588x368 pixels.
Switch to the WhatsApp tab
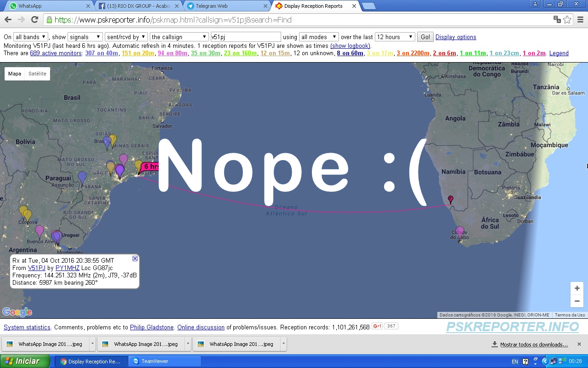(48, 6)
